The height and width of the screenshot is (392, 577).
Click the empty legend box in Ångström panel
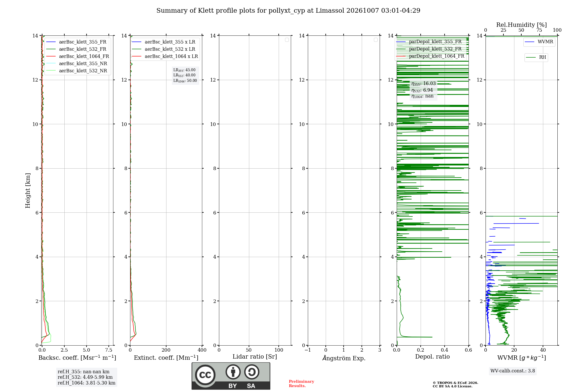pyautogui.click(x=376, y=40)
